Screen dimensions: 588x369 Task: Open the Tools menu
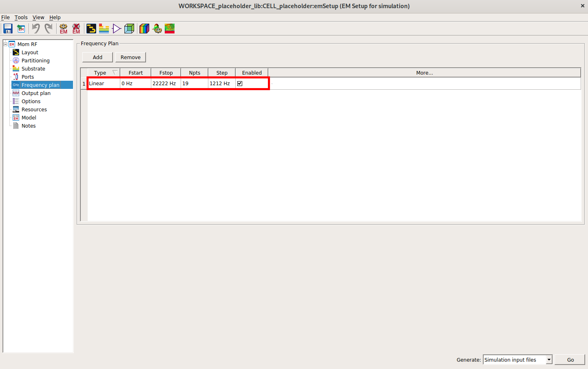click(x=21, y=17)
